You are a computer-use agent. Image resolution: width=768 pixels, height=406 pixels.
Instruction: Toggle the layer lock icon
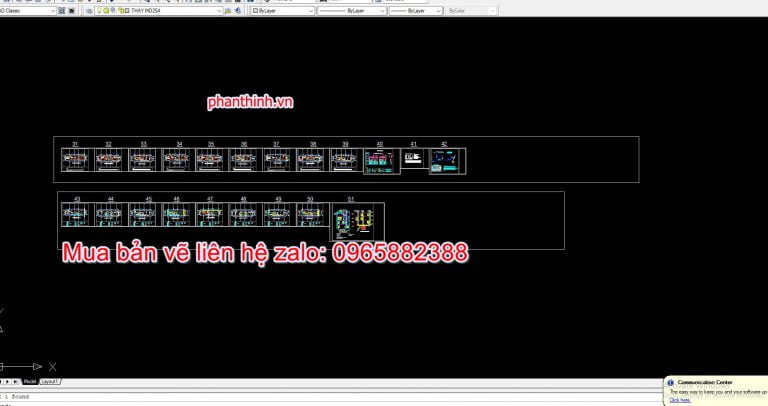click(122, 11)
